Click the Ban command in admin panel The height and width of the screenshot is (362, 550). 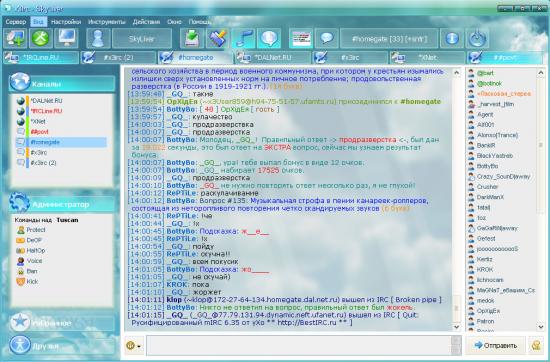pyautogui.click(x=27, y=271)
